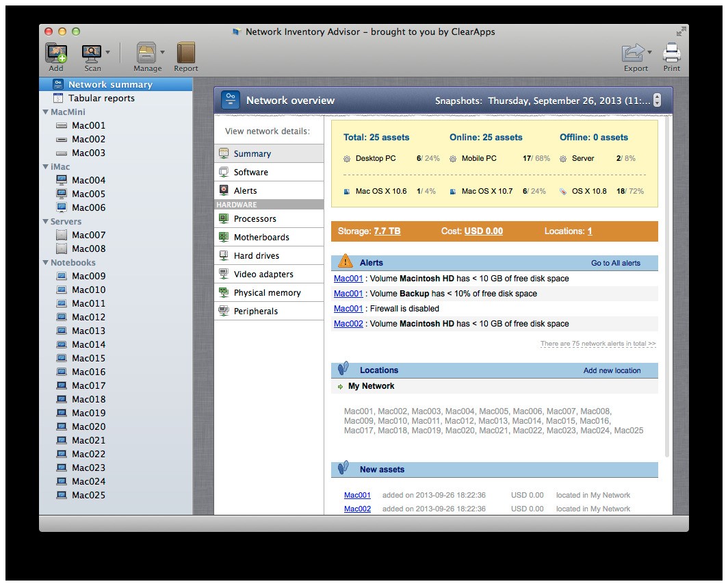Collapse the Servers group
This screenshot has width=728, height=586.
click(45, 221)
